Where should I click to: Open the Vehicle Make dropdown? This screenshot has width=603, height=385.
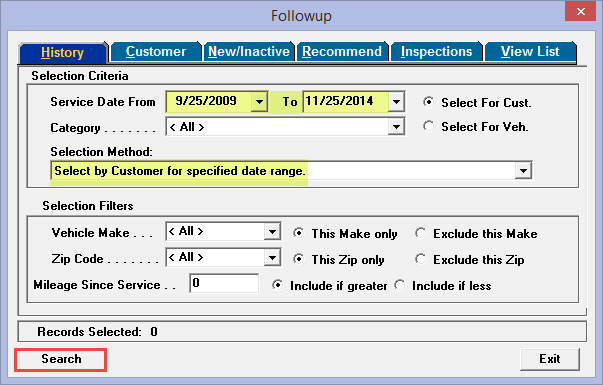pos(272,232)
